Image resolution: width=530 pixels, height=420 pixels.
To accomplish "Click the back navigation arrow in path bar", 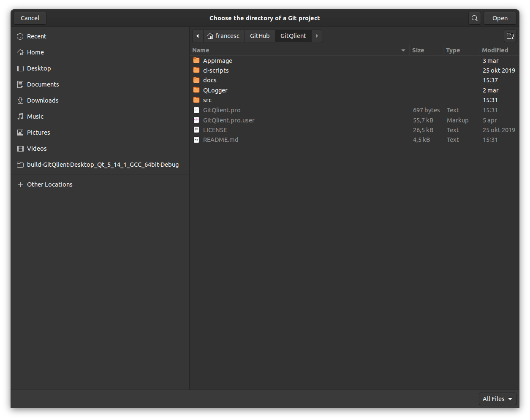I will tap(198, 36).
